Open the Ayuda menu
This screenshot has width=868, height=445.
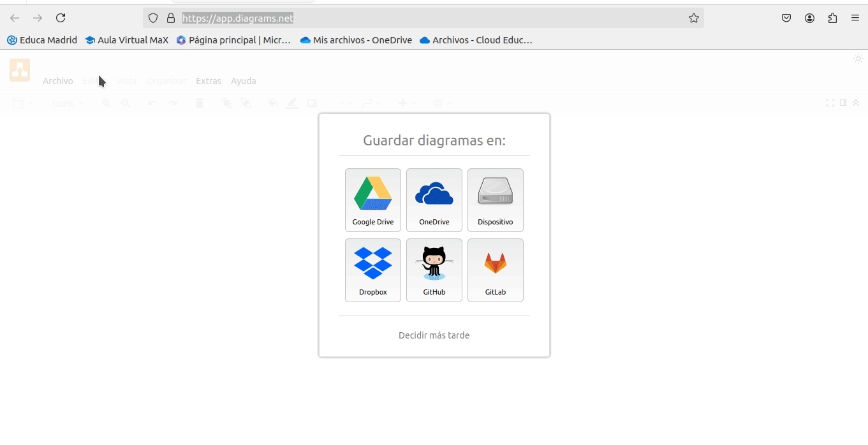pos(244,81)
